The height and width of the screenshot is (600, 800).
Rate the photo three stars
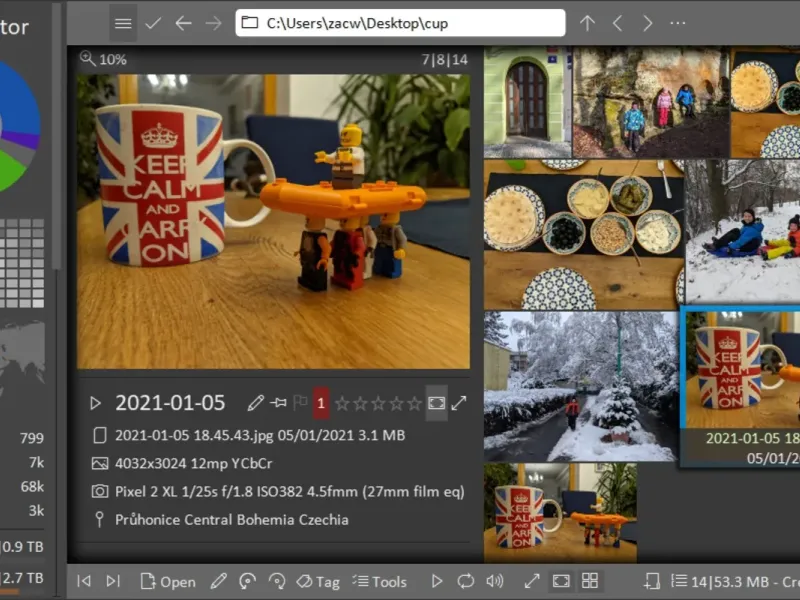[378, 404]
